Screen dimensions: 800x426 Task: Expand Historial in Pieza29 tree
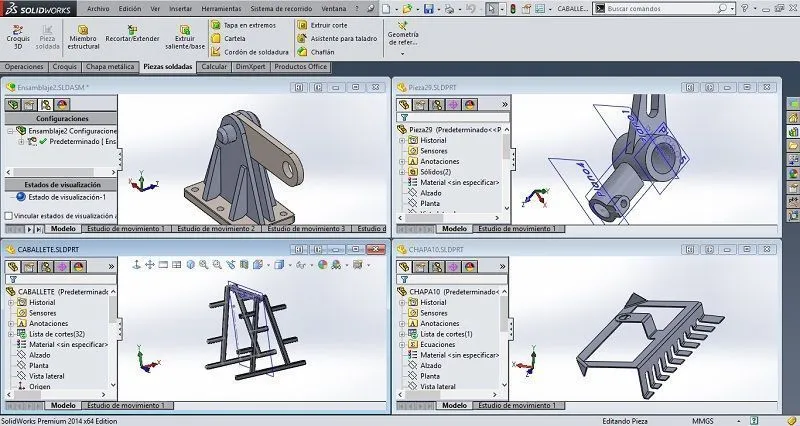pos(402,140)
